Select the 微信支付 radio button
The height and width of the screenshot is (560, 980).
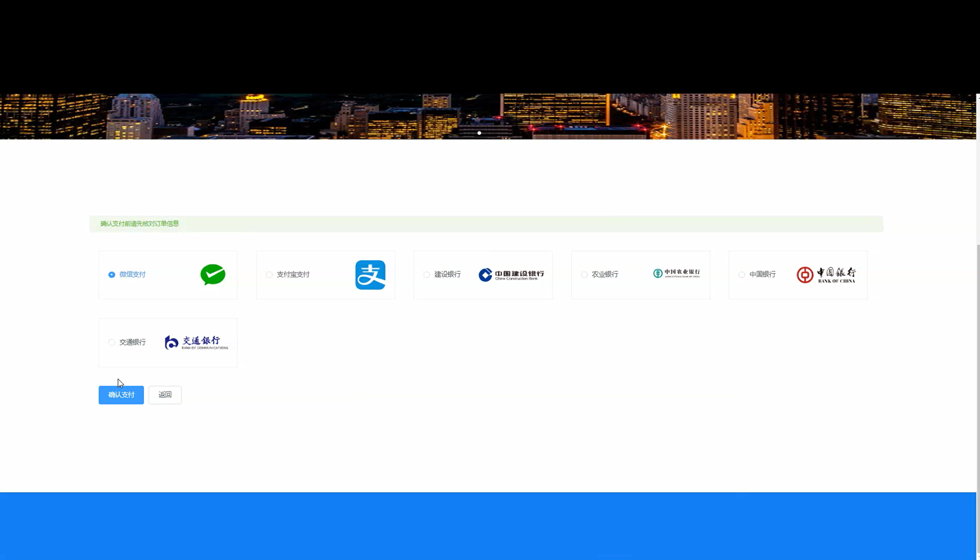112,274
